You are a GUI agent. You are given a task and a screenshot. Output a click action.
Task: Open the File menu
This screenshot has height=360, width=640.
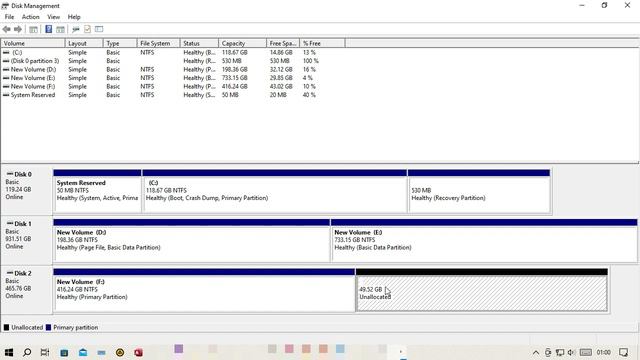pos(9,17)
